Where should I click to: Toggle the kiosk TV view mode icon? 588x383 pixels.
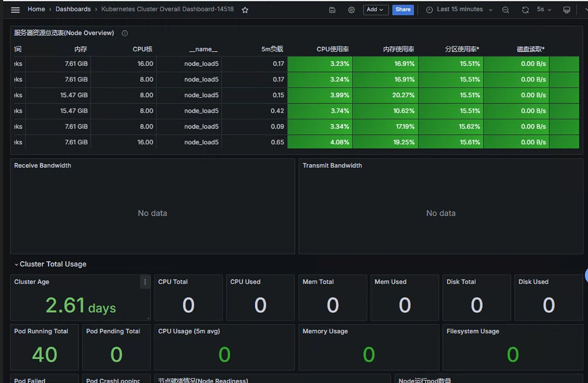coord(567,10)
